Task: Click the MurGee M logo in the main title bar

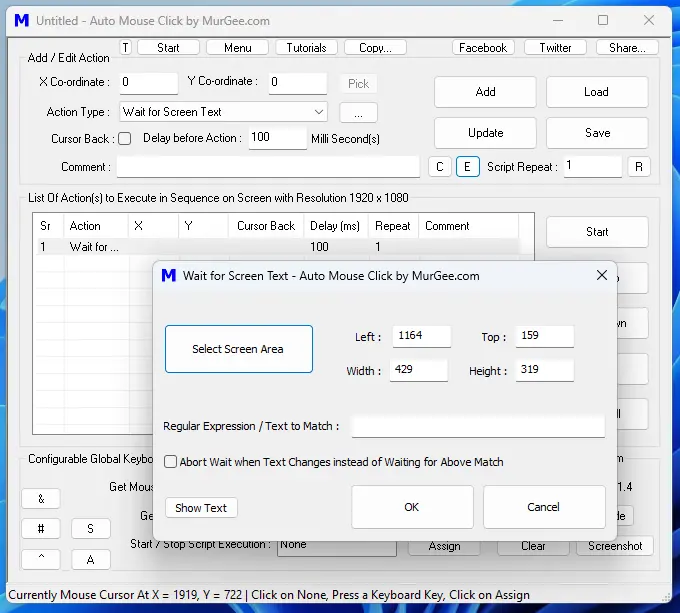Action: 21,20
